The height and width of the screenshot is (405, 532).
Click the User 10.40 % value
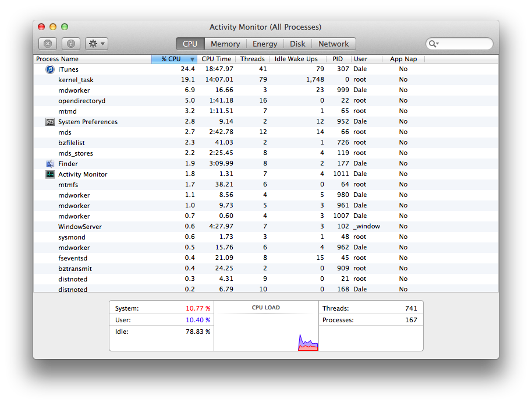pyautogui.click(x=198, y=320)
